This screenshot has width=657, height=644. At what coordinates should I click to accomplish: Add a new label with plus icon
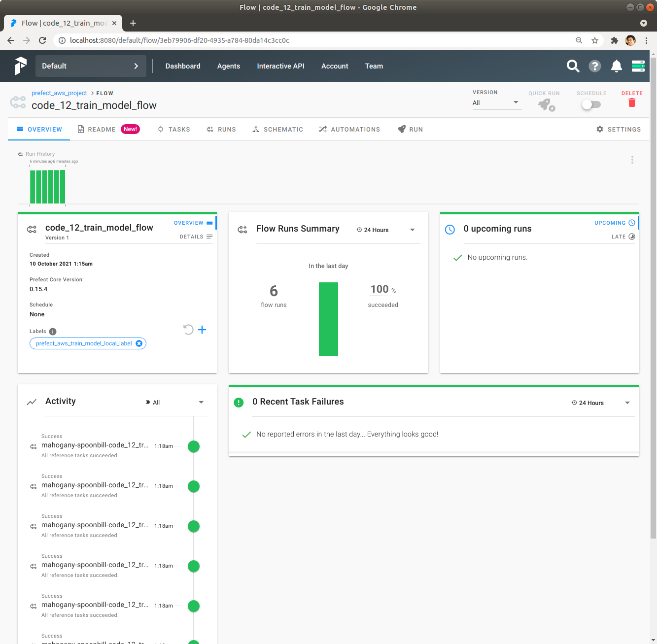click(202, 330)
